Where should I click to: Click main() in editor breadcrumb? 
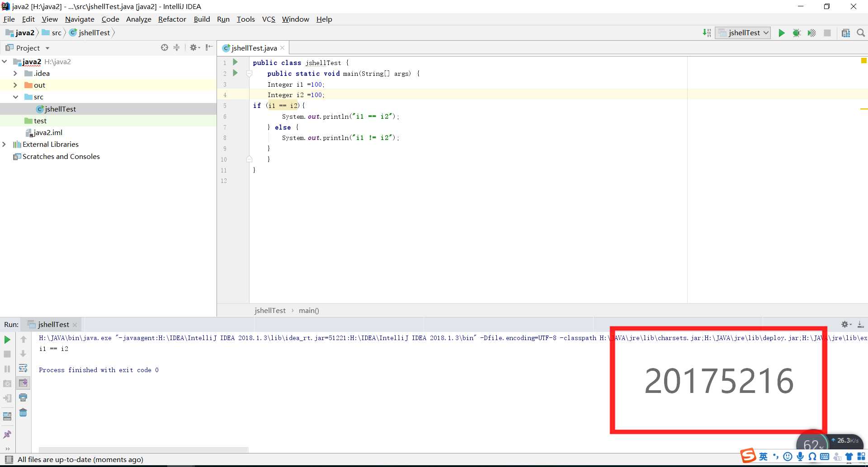309,310
